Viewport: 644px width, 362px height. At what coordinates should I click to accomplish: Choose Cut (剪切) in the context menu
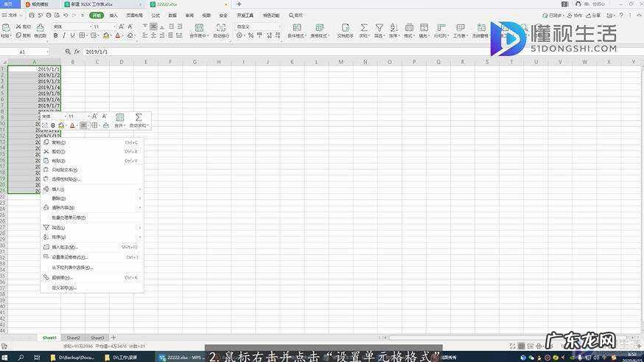click(92, 152)
